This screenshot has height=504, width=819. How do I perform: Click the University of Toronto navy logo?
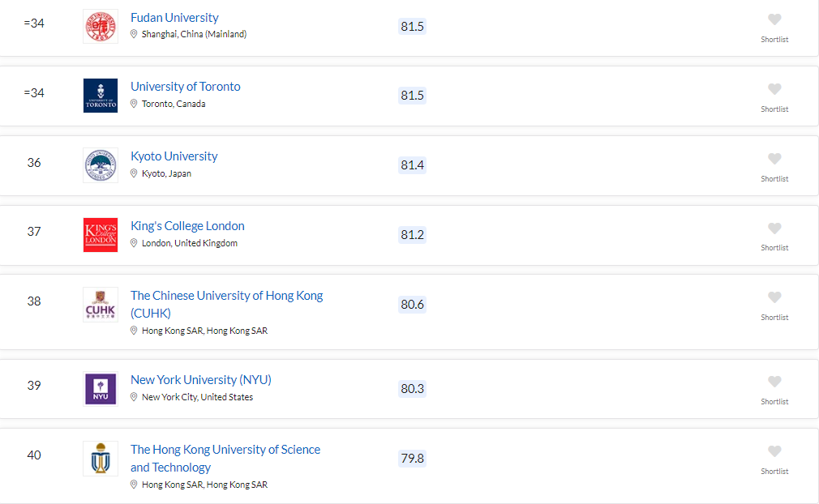click(101, 96)
